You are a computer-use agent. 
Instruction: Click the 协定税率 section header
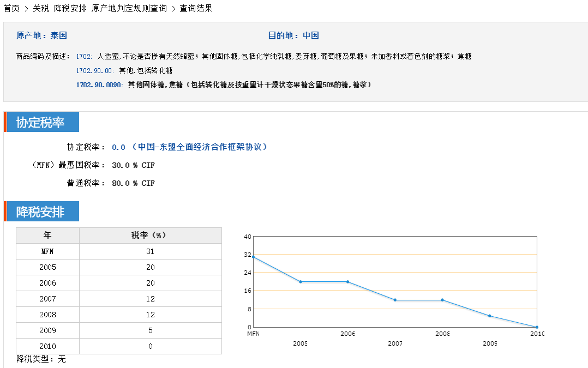[41, 122]
